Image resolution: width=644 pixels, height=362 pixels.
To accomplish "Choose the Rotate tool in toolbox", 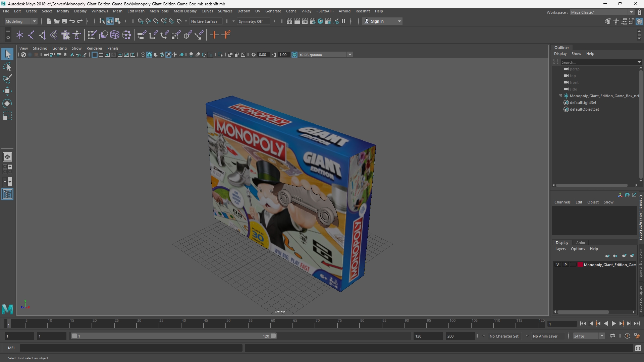I will click(7, 104).
